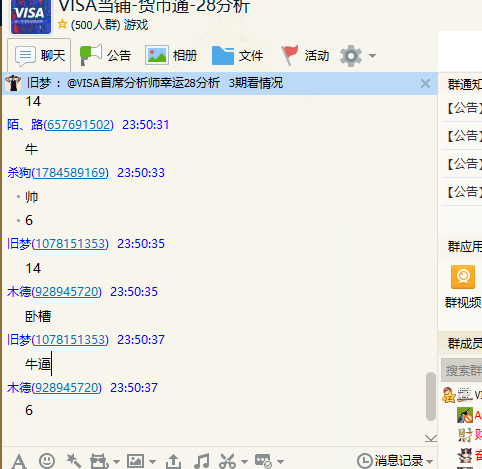Open the 相册 album tab
Image resolution: width=482 pixels, height=469 pixels.
(171, 55)
